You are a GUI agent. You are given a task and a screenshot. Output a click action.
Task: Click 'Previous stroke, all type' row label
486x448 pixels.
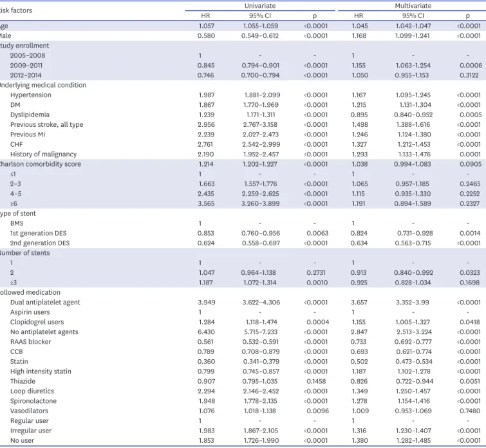pos(46,125)
